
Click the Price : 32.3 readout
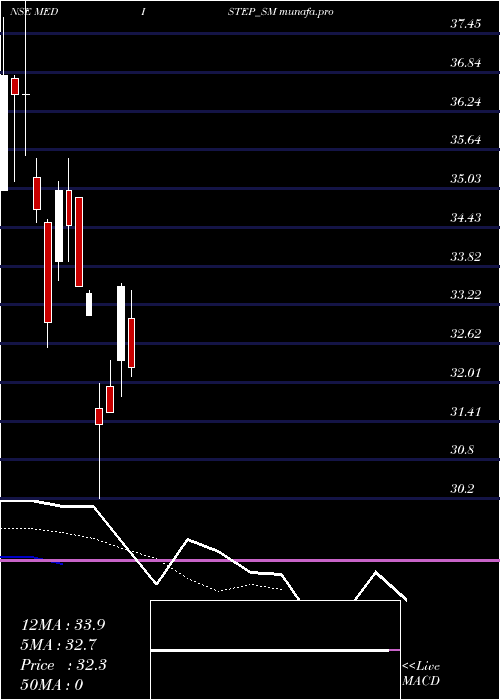[63, 665]
